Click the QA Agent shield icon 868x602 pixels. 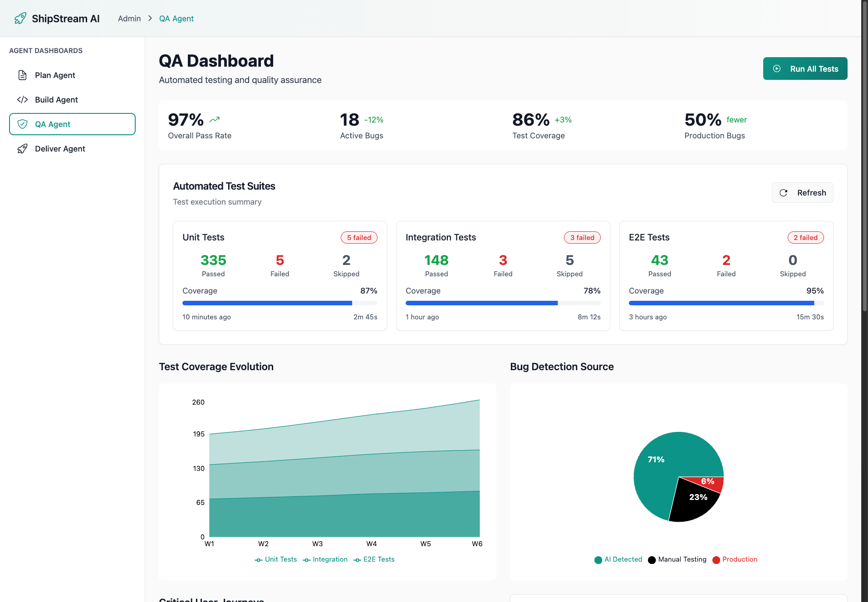click(23, 124)
